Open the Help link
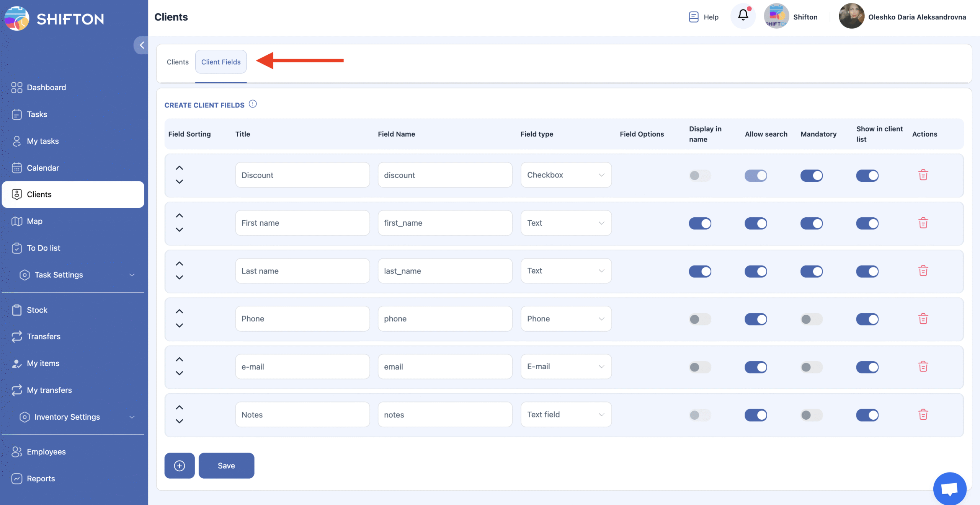Image resolution: width=980 pixels, height=505 pixels. (x=704, y=17)
